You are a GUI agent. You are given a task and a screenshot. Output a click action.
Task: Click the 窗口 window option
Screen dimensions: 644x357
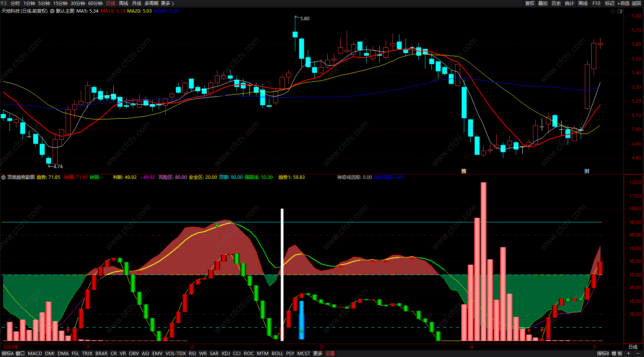click(20, 354)
